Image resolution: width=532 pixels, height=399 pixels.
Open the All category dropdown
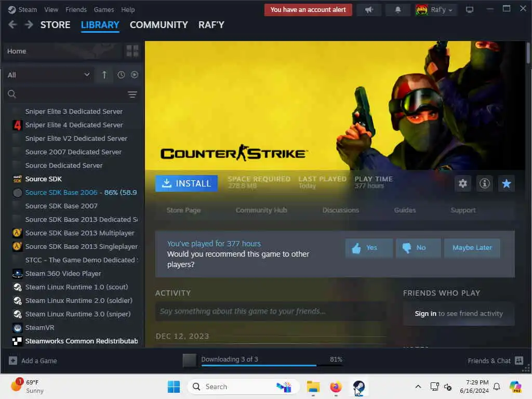(48, 75)
